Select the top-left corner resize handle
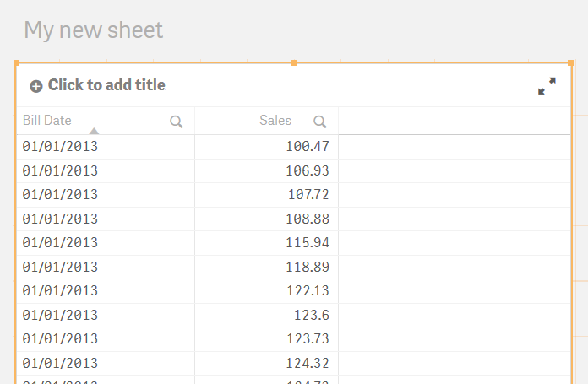 (x=17, y=63)
